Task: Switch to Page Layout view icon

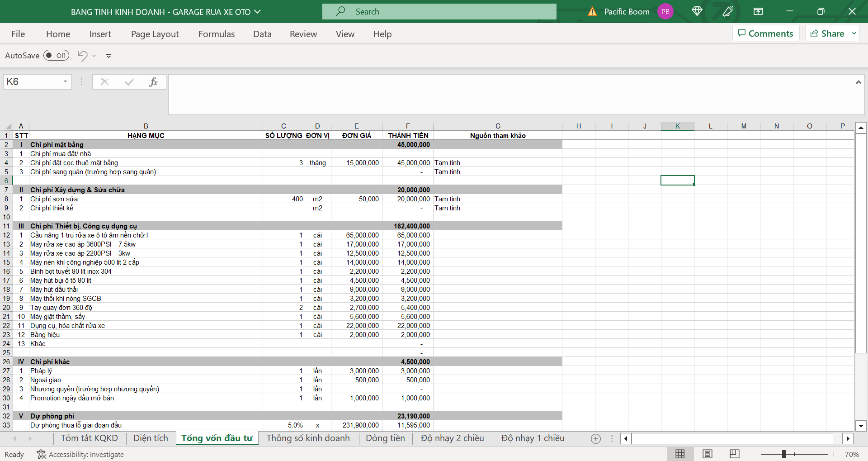Action: [x=708, y=454]
